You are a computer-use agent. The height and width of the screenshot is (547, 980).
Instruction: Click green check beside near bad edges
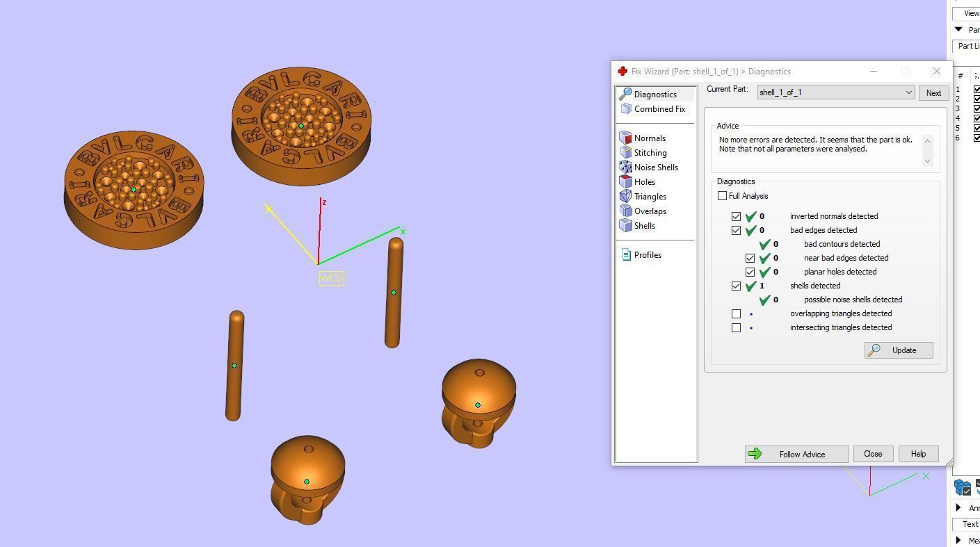pos(764,258)
